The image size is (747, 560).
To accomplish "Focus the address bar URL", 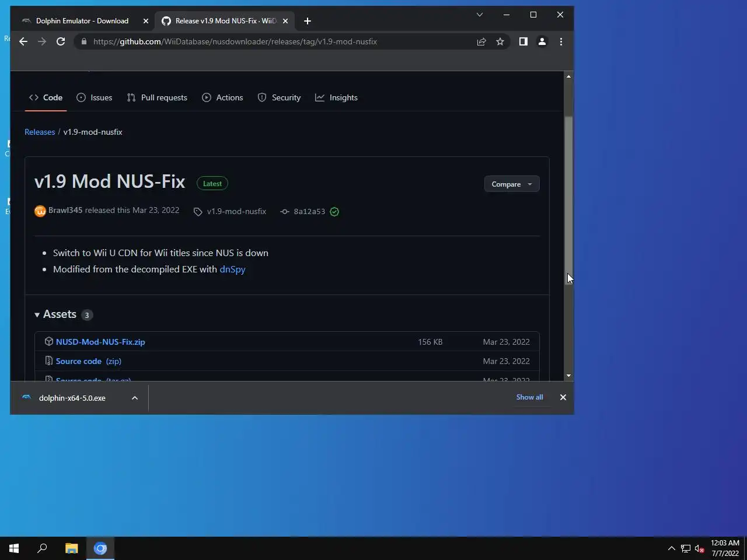I will point(235,41).
